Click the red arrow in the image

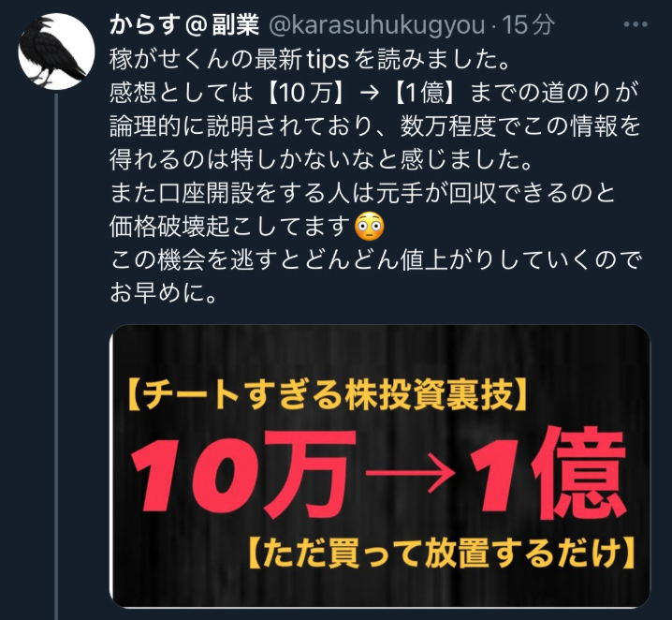[411, 476]
